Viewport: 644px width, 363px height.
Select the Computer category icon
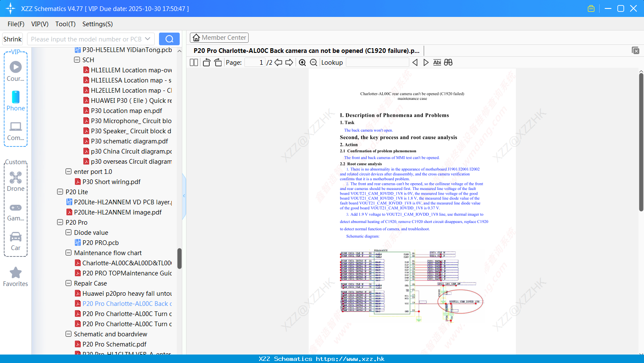pos(16,131)
